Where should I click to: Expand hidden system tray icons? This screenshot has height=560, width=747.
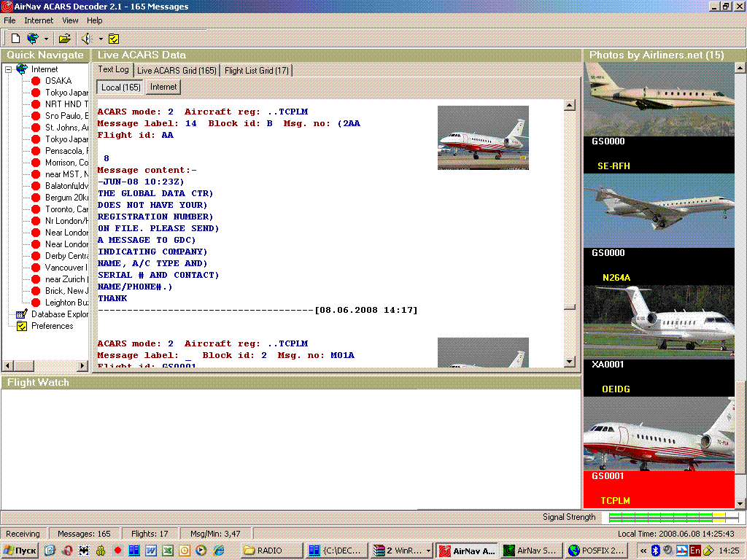click(x=643, y=551)
